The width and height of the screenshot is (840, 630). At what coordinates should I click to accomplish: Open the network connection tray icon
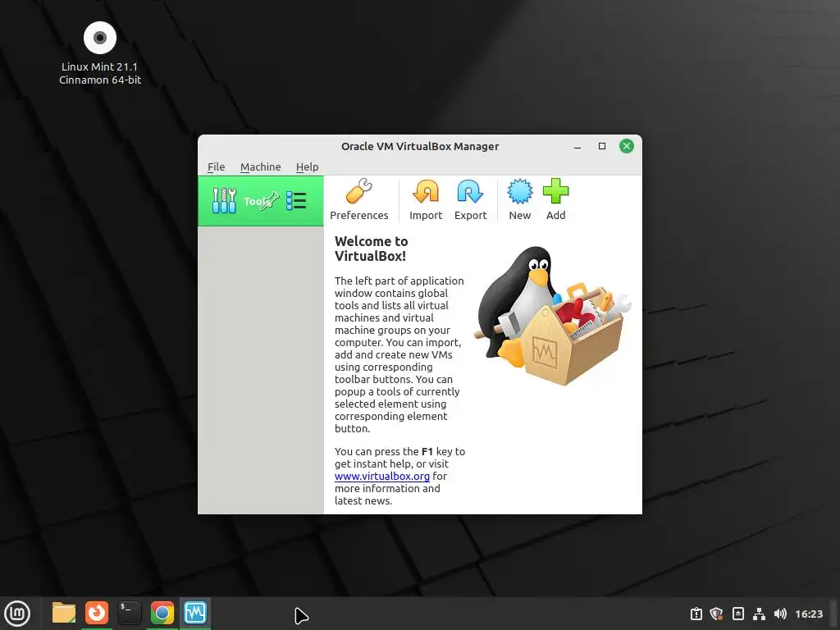[759, 614]
